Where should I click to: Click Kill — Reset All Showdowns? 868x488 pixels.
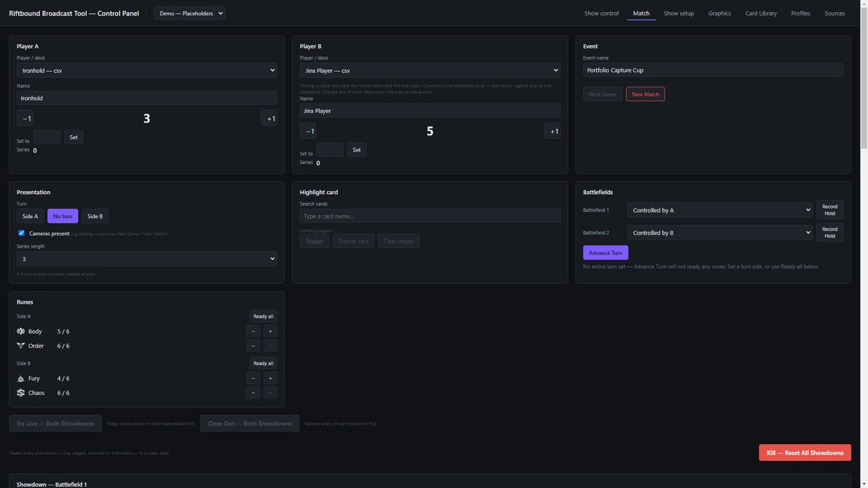(x=805, y=453)
